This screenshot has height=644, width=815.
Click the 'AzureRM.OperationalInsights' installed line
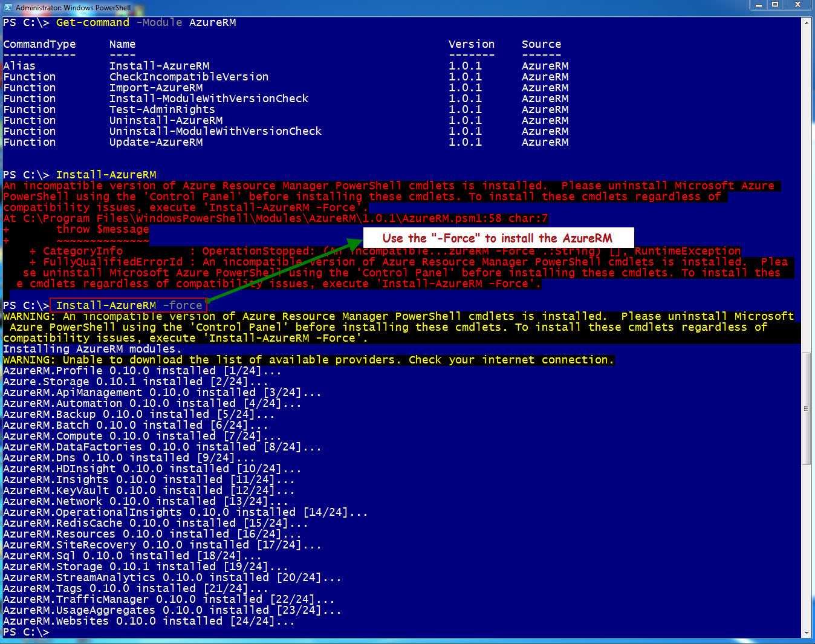click(x=185, y=512)
